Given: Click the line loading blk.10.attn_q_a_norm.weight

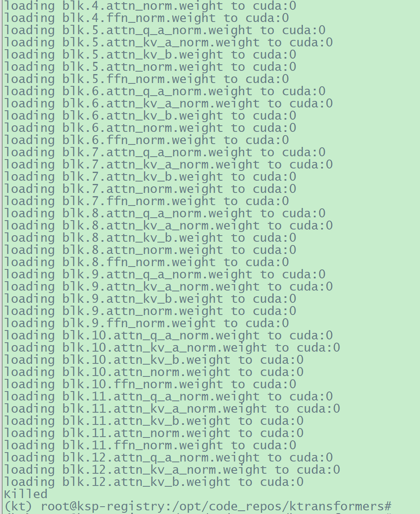Looking at the screenshot, I should tap(168, 335).
